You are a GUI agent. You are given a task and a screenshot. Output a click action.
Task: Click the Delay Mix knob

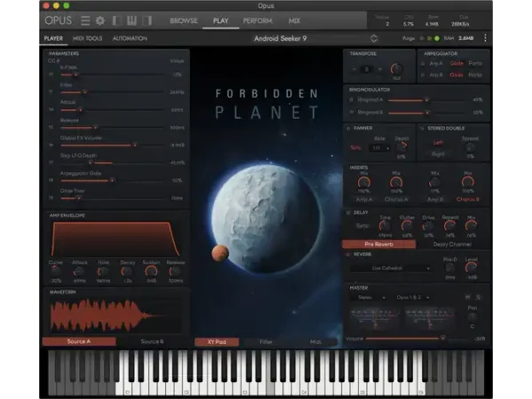(x=472, y=225)
